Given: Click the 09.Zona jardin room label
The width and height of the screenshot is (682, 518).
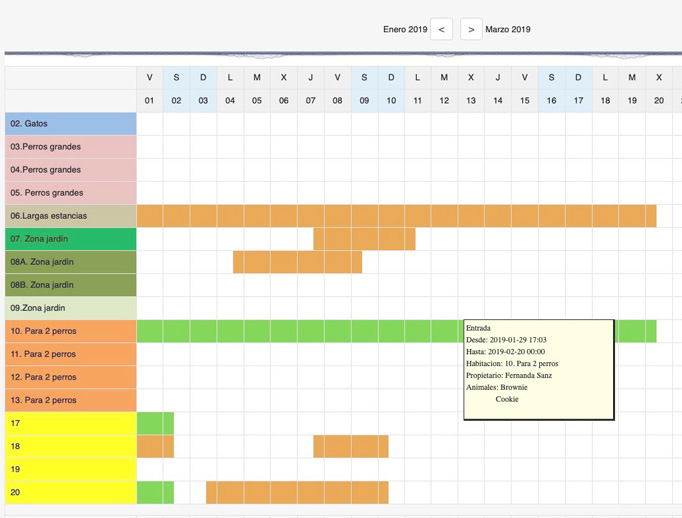Looking at the screenshot, I should tap(71, 308).
